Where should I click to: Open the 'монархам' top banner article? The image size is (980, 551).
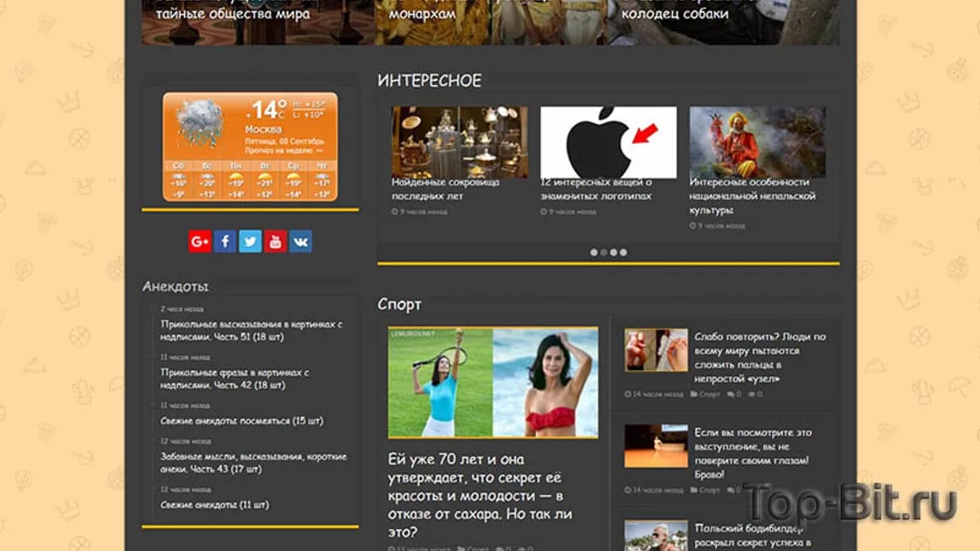click(422, 14)
